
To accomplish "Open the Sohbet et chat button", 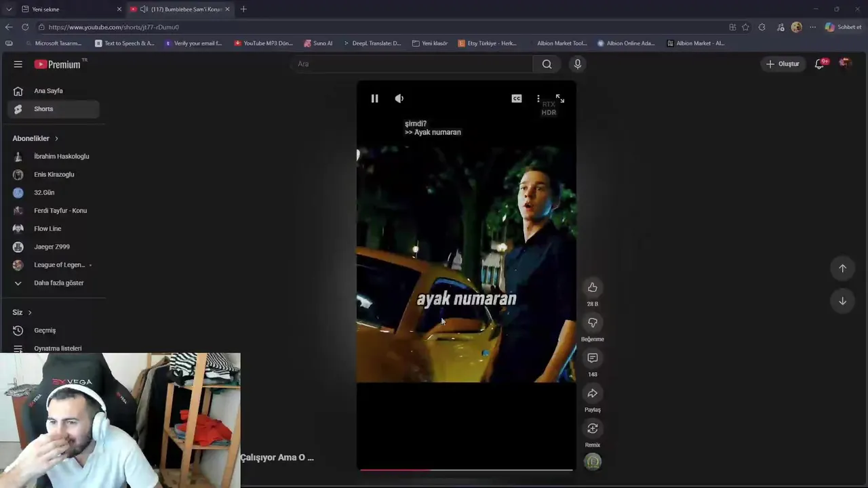I will [843, 27].
